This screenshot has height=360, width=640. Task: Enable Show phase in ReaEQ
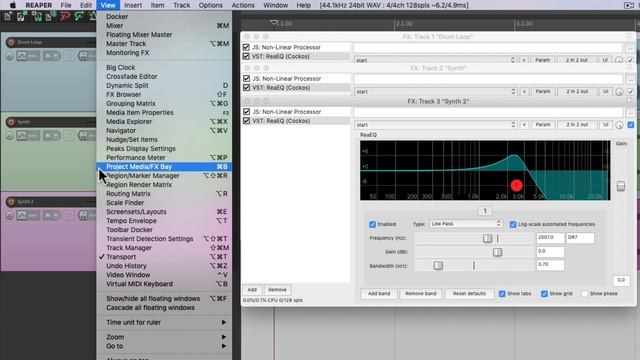pyautogui.click(x=584, y=293)
